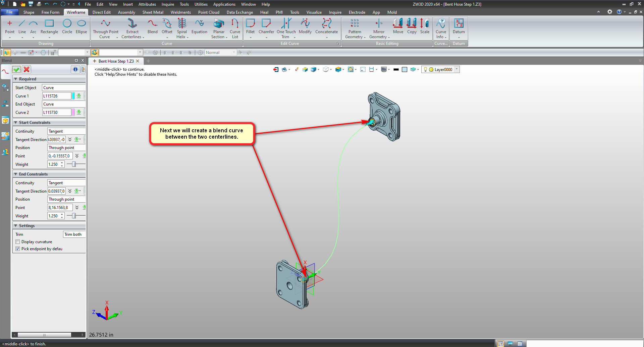Open the Trim both dropdown in Settings
Image resolution: width=644 pixels, height=347 pixels.
point(74,234)
